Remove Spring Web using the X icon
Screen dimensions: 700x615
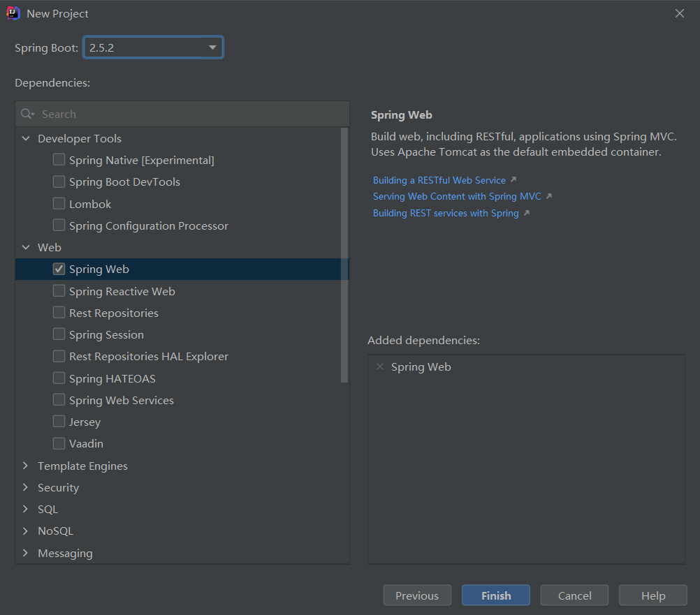coord(380,366)
